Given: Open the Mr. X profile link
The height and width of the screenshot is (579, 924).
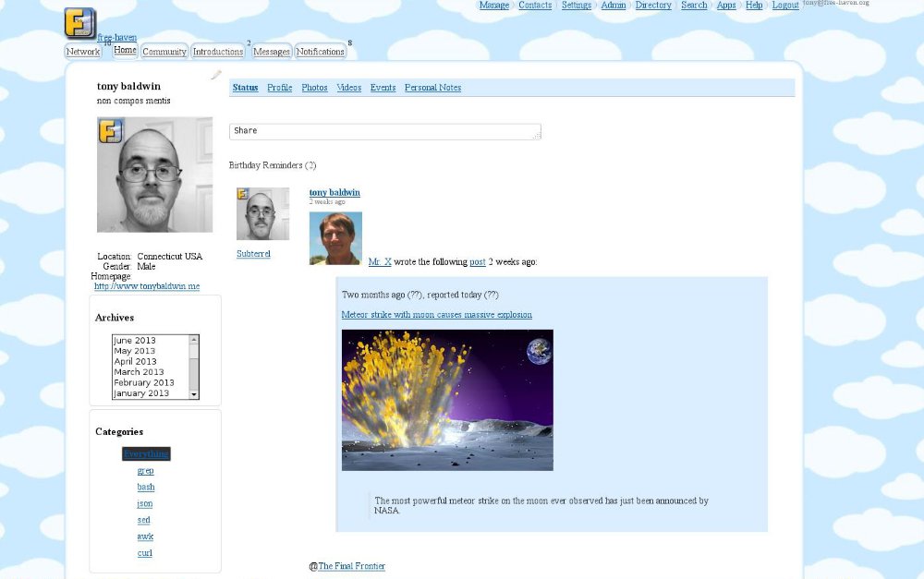Looking at the screenshot, I should pos(380,262).
